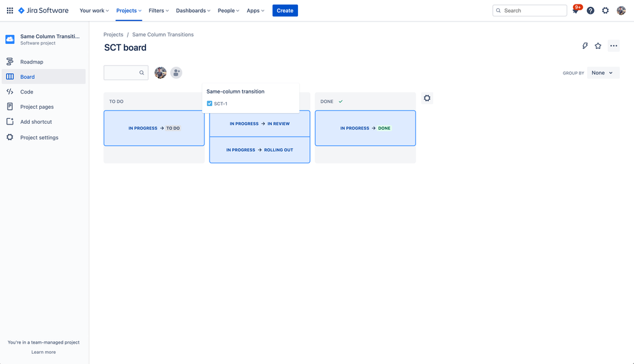Image resolution: width=634 pixels, height=364 pixels.
Task: Click the Jira Software logo
Action: coord(43,11)
